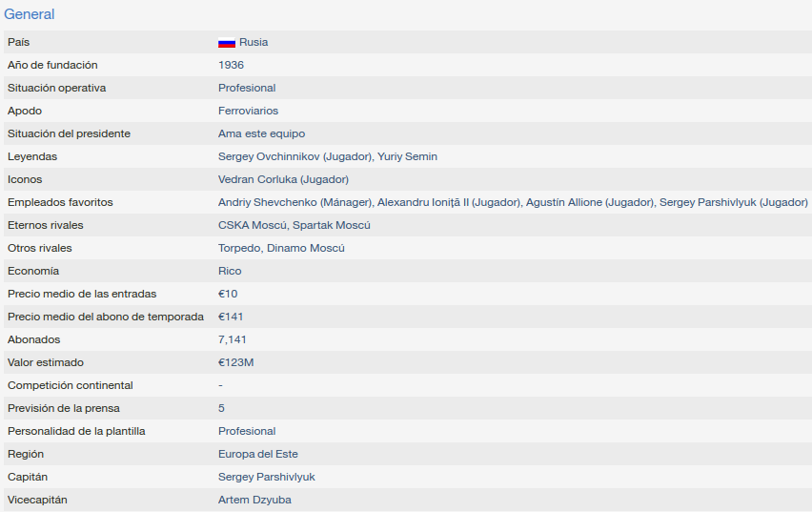
Task: Click the Personalidad de la plantilla label
Action: pyautogui.click(x=76, y=431)
